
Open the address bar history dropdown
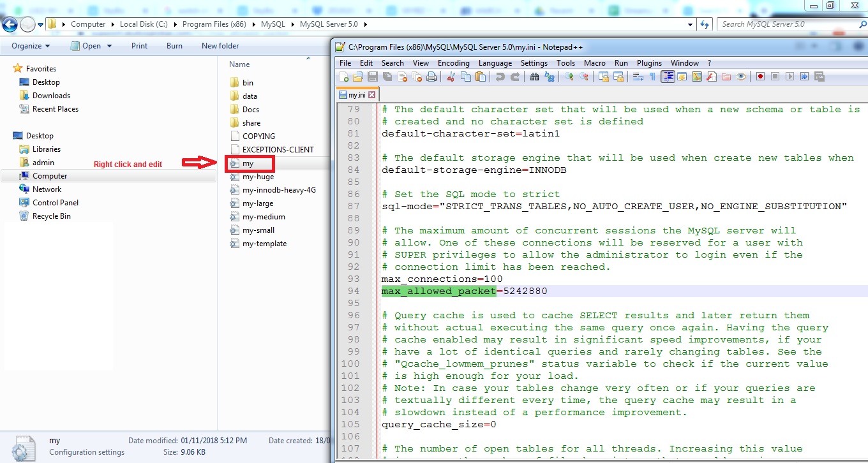coord(691,24)
